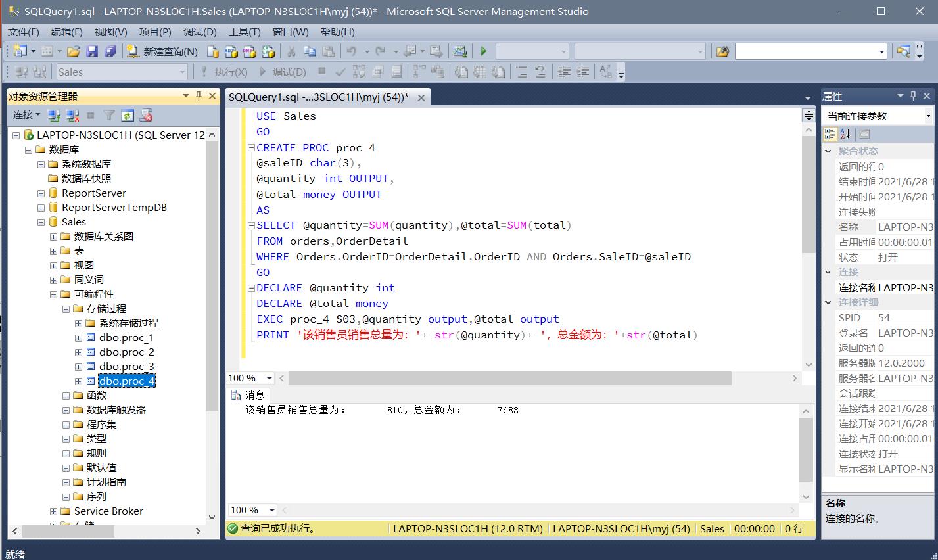The height and width of the screenshot is (560, 938).
Task: Click Cancel Executing Query stop icon
Action: pos(321,71)
